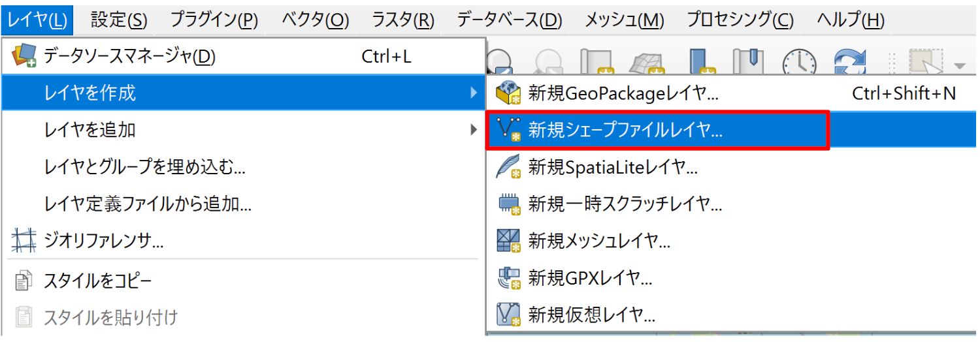Choose レイヤとグループを埋め込む... entry

point(244,167)
